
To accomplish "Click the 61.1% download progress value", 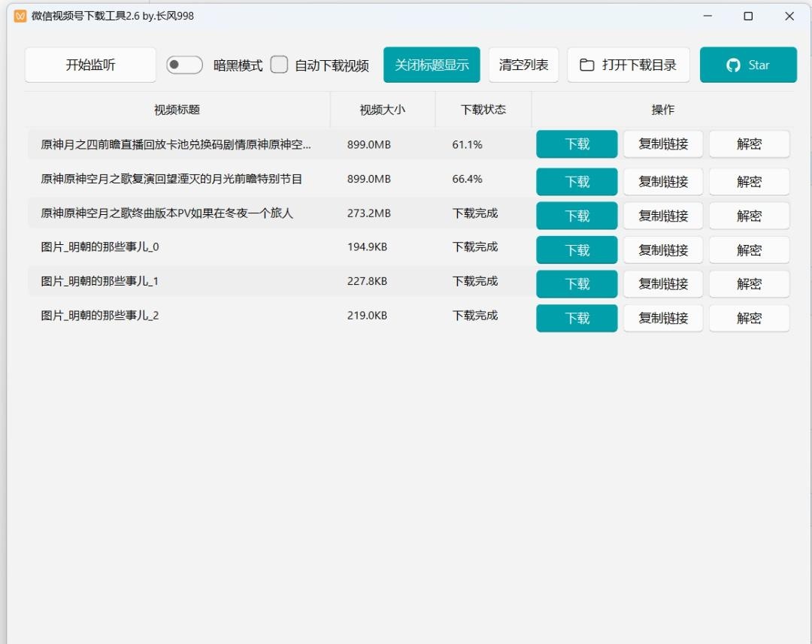I will tap(467, 144).
